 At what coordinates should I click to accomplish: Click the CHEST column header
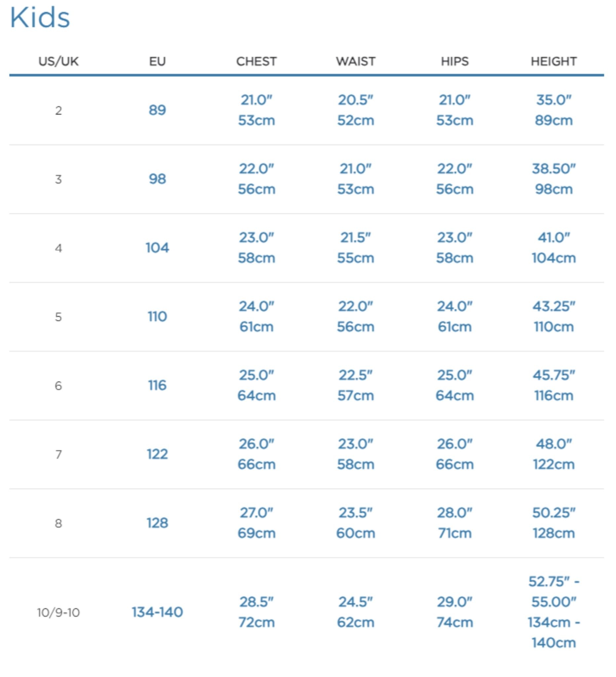tap(256, 61)
